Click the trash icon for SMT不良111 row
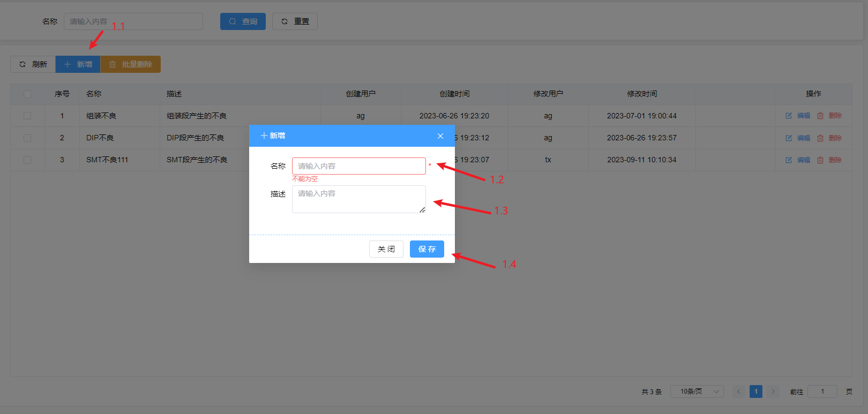Image resolution: width=868 pixels, height=414 pixels. tap(820, 160)
